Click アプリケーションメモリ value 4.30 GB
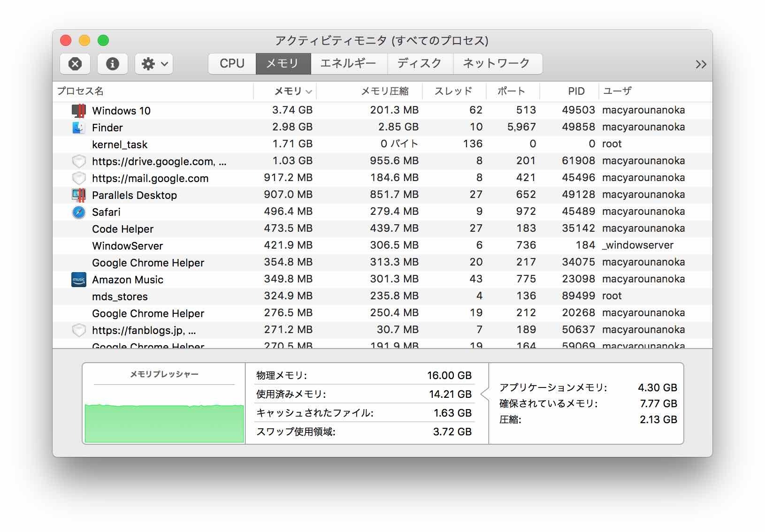 pos(657,388)
